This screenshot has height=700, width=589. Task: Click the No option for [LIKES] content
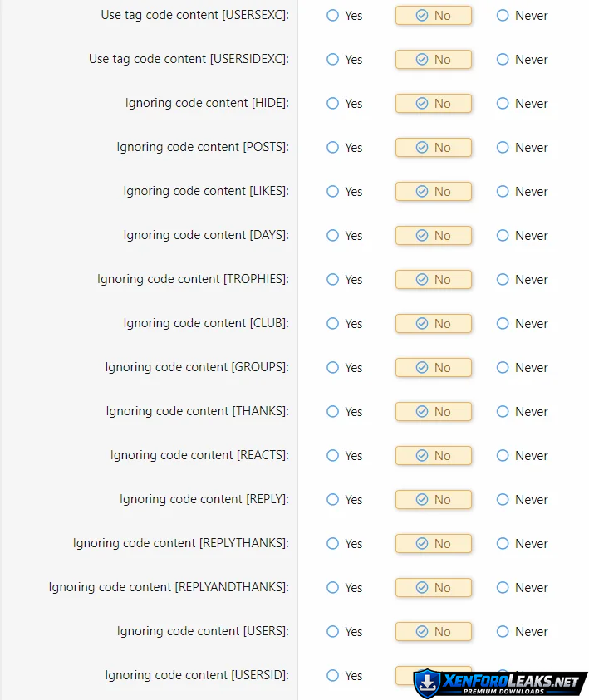433,192
